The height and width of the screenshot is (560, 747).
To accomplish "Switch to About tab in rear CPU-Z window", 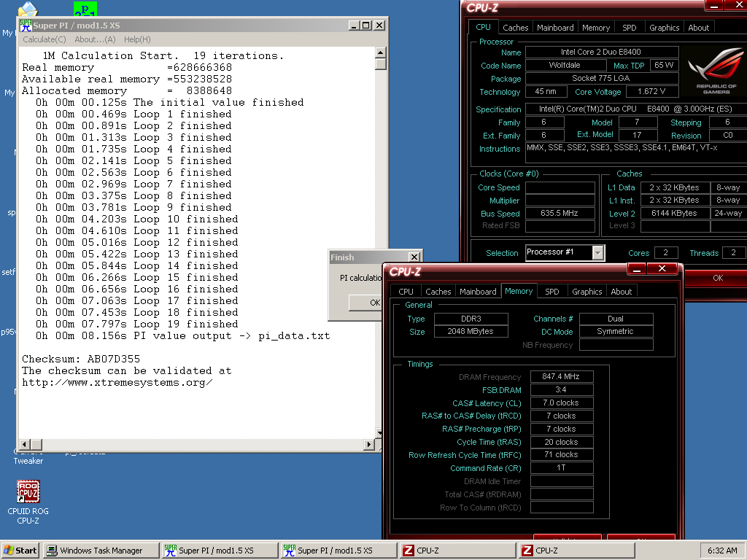I will (698, 28).
